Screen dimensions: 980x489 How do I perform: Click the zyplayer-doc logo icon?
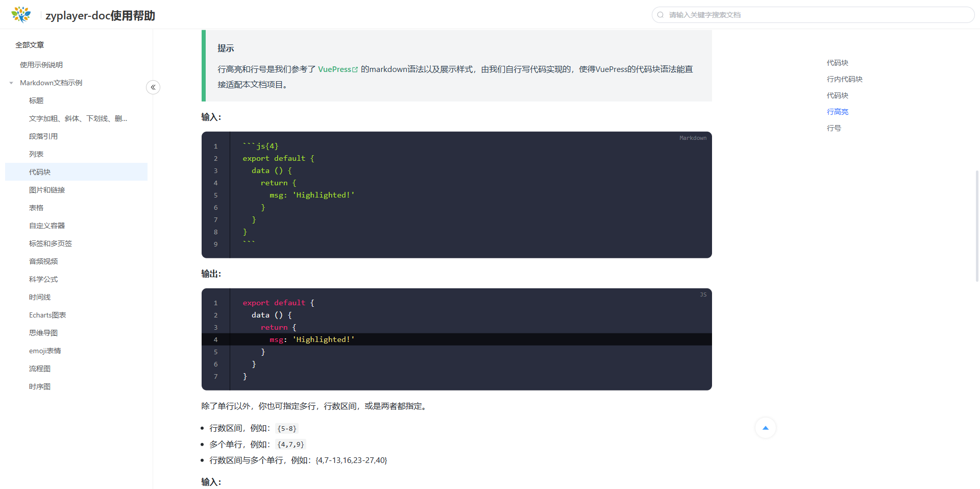[x=21, y=15]
